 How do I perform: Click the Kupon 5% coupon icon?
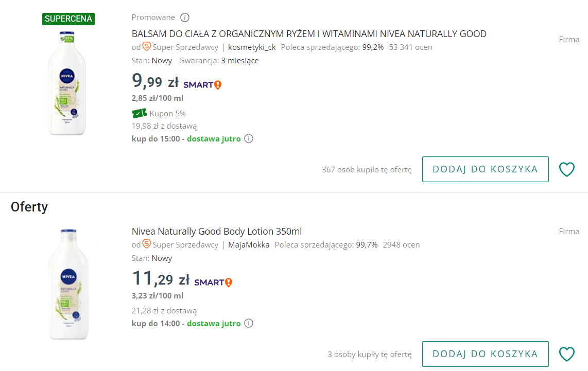[x=140, y=113]
